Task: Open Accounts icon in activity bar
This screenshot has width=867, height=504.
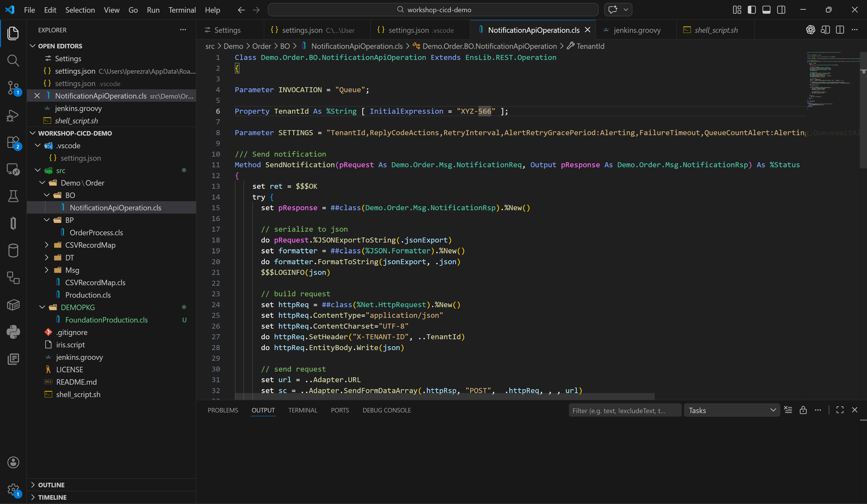Action: 13,462
